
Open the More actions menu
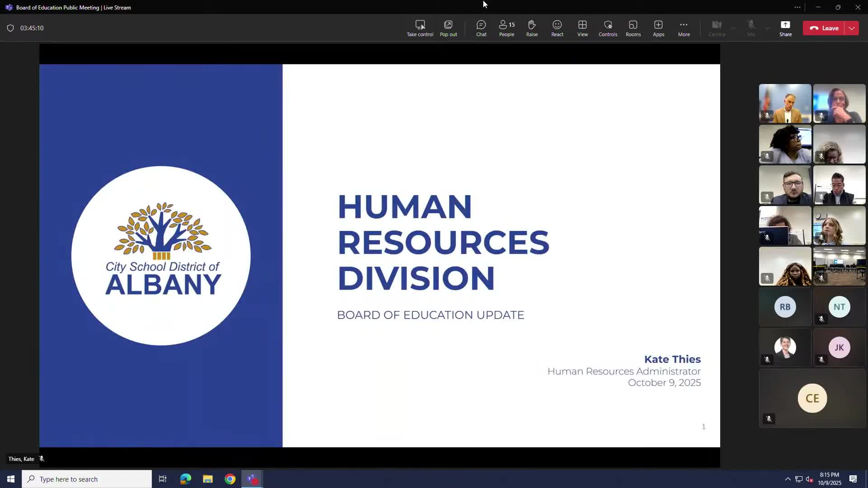[684, 28]
